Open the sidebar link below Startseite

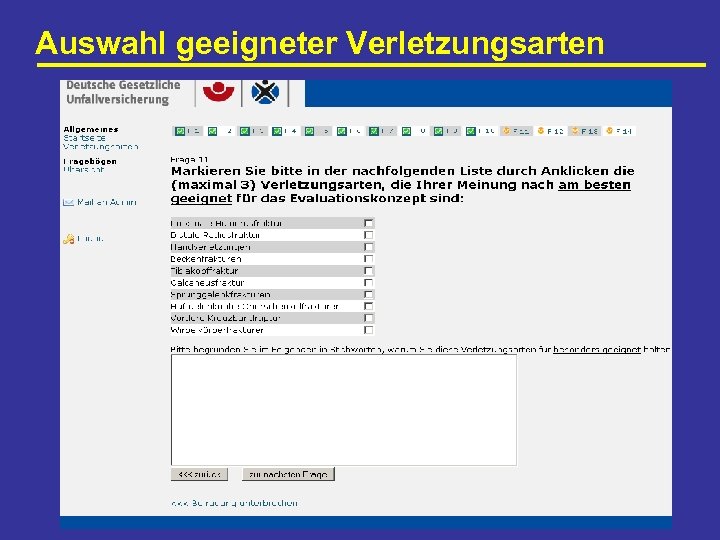(101, 147)
